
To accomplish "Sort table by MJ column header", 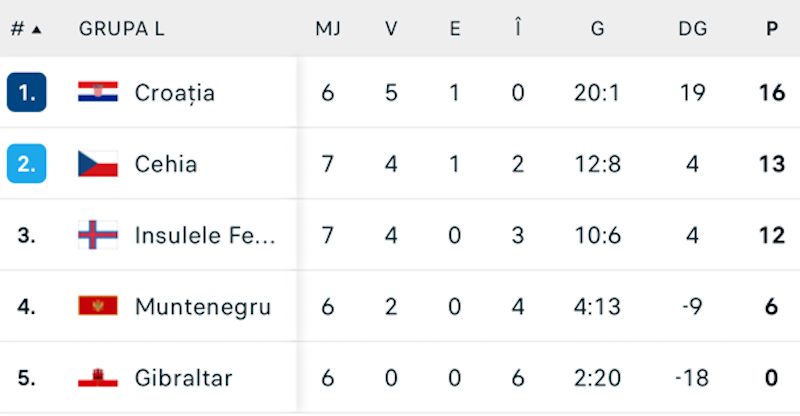I will pos(328,29).
